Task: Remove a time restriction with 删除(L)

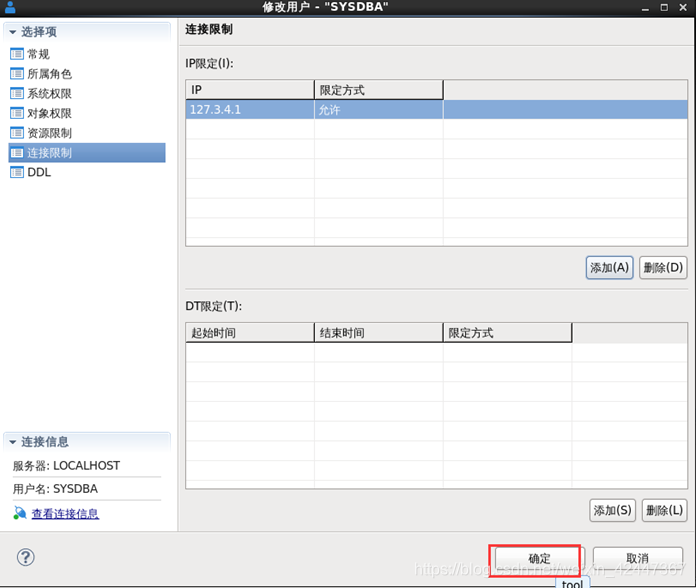Action: [x=664, y=510]
